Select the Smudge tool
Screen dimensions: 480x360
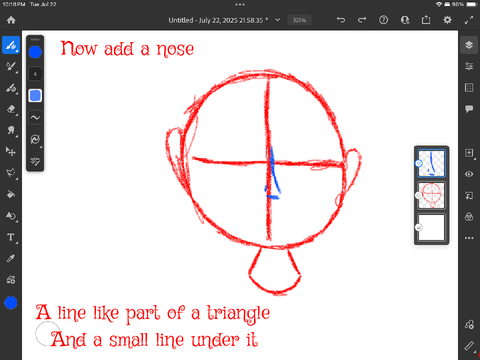click(11, 130)
